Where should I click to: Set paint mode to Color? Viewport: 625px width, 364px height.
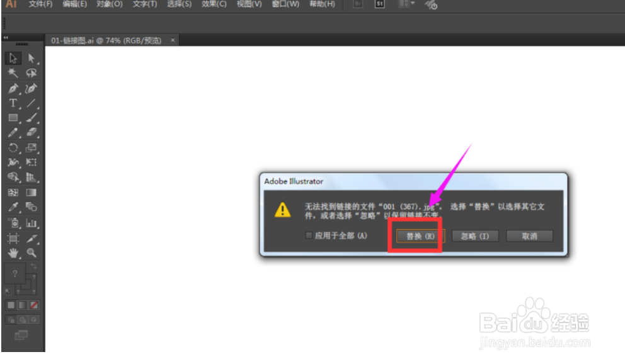click(x=11, y=305)
